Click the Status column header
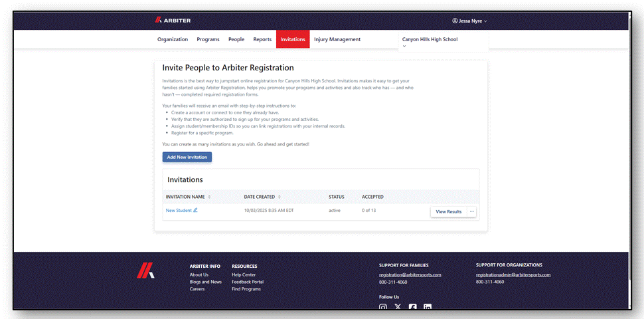Screen dimensions: 644x319 [x=337, y=197]
